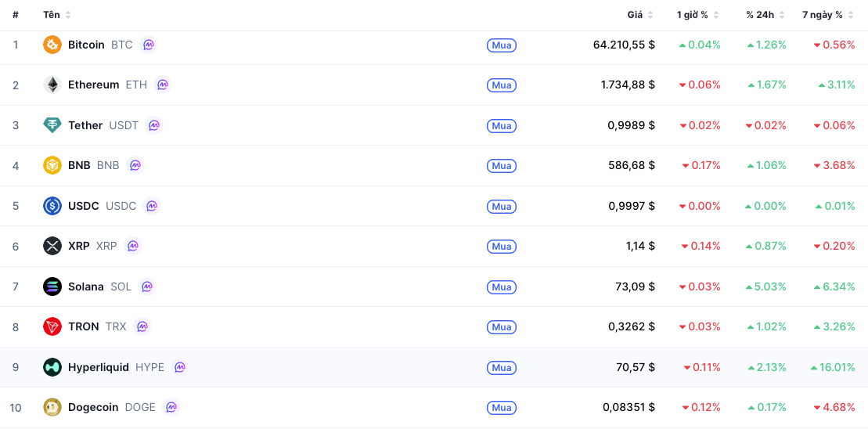Open the community chat icon beside HYPE
Screen dimensions: 868x429
(x=180, y=367)
